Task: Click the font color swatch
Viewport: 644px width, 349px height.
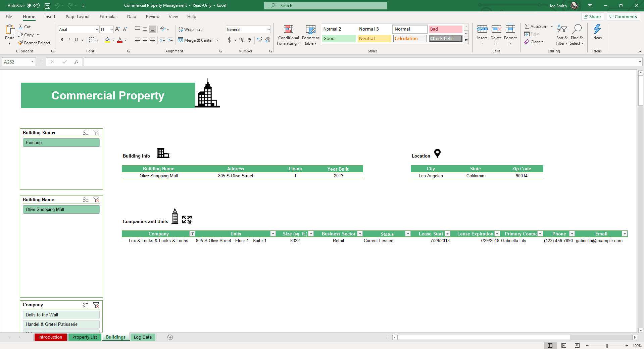Action: pyautogui.click(x=119, y=40)
